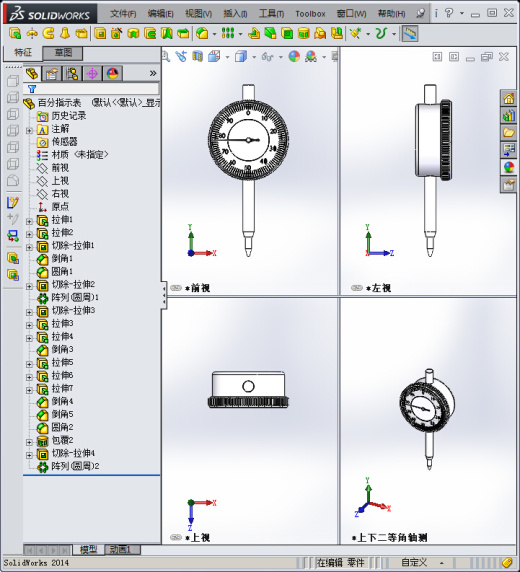Select the Shell tool
The width and height of the screenshot is (520, 572).
coord(287,34)
